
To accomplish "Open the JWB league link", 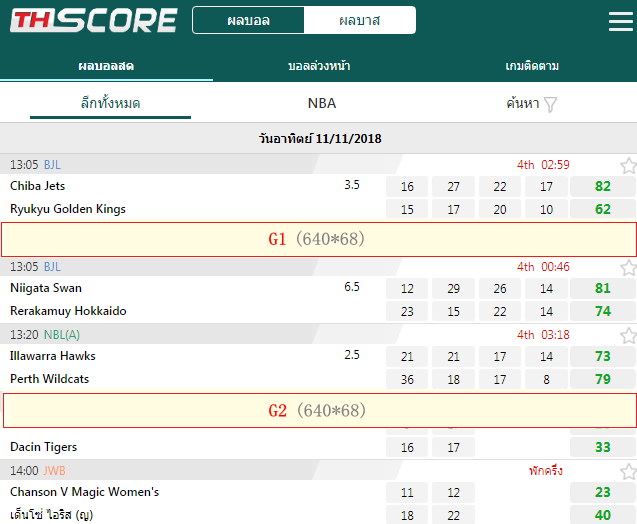I will pyautogui.click(x=54, y=470).
